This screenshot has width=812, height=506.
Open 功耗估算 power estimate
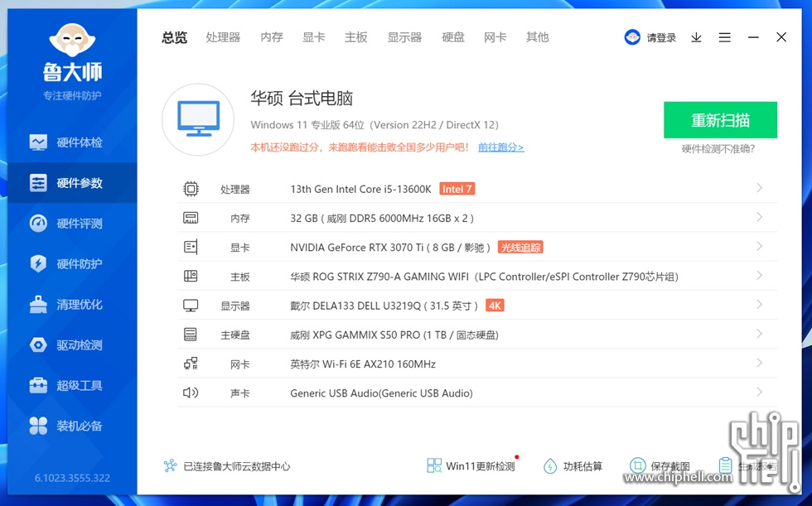573,466
